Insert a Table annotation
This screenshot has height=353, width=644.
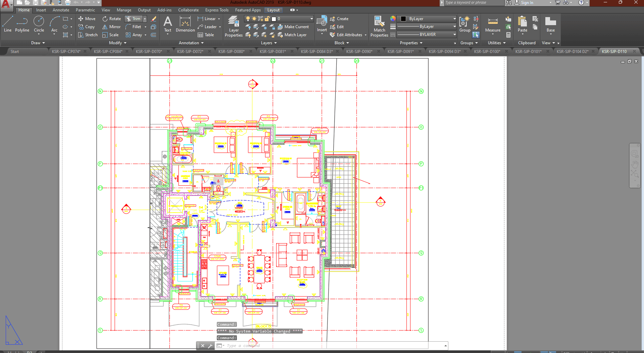coord(206,35)
